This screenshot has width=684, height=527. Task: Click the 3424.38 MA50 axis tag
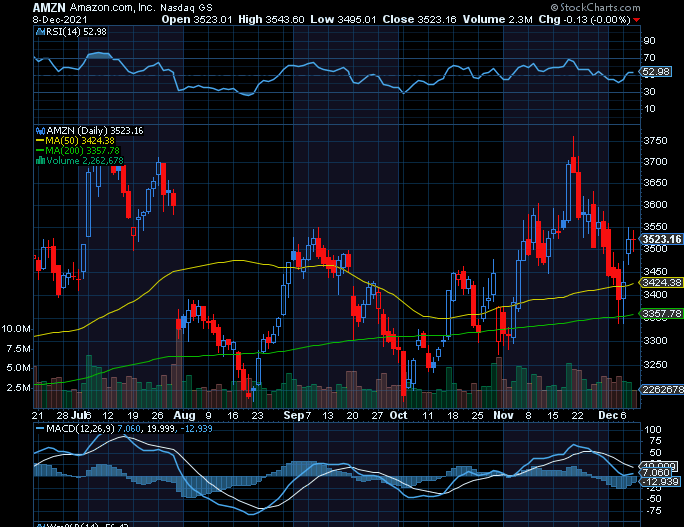(x=661, y=283)
